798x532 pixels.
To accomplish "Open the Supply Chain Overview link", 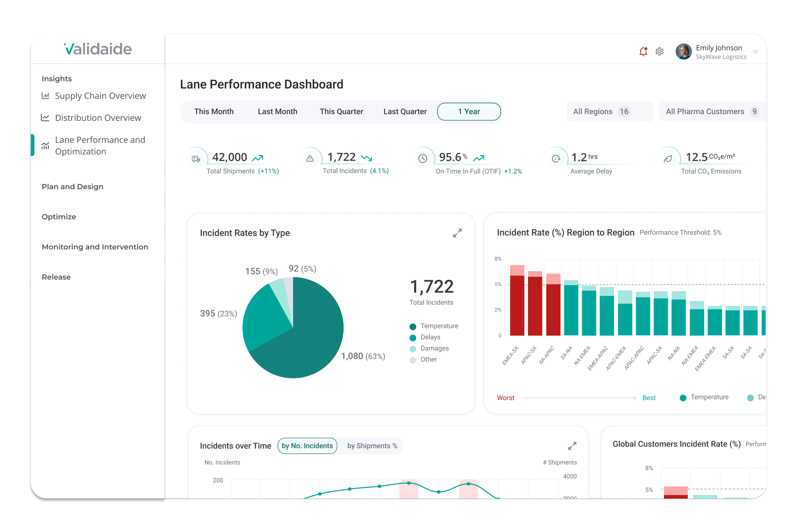I will (x=100, y=96).
